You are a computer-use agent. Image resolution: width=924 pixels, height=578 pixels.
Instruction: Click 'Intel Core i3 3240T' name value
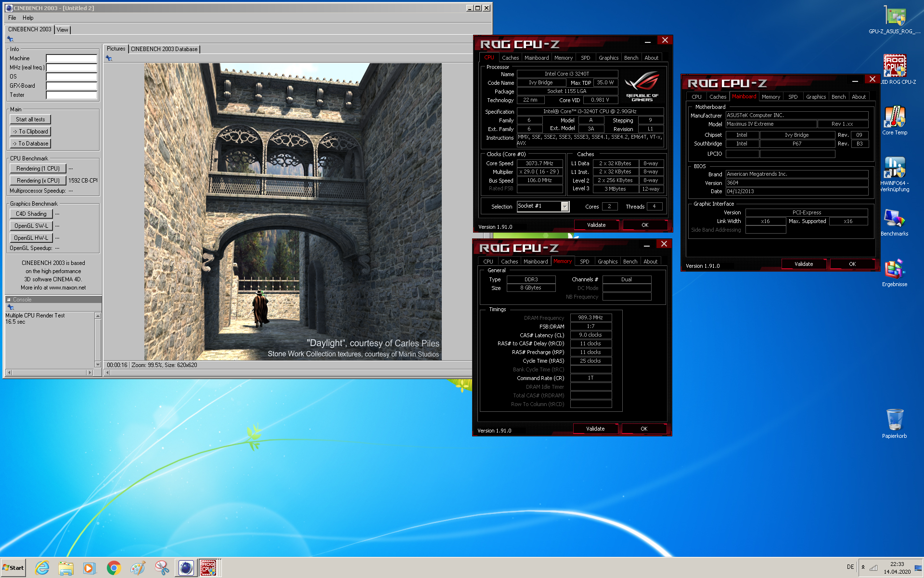click(x=567, y=74)
